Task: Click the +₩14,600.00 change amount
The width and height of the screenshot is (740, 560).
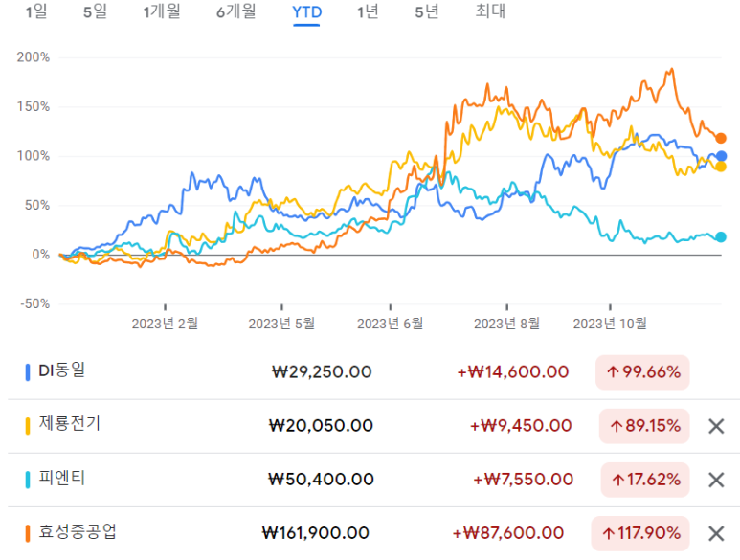Action: coord(512,372)
